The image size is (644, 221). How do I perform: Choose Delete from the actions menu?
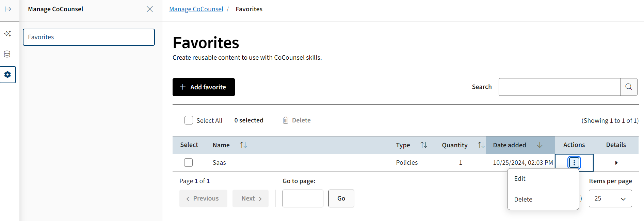pyautogui.click(x=523, y=200)
